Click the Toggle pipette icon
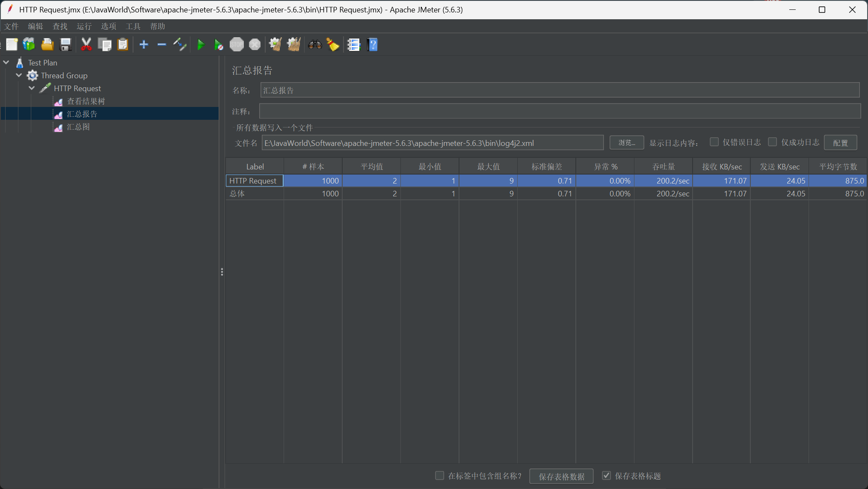868x489 pixels. click(180, 44)
